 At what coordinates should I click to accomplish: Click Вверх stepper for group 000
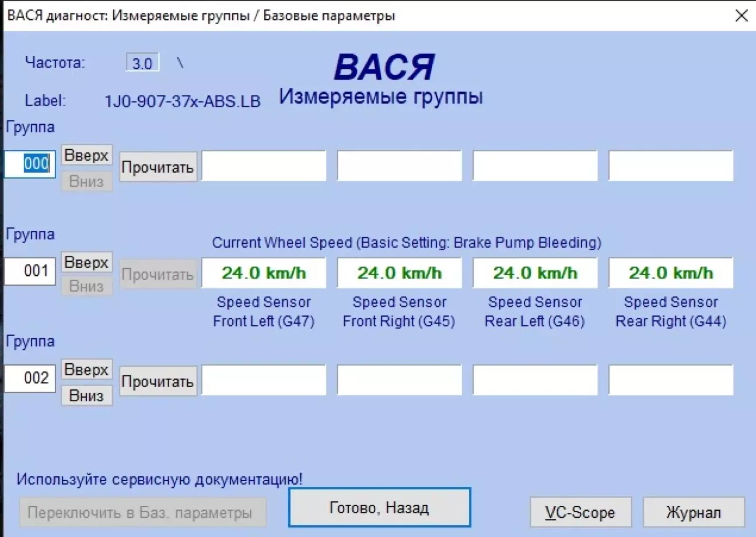point(86,155)
